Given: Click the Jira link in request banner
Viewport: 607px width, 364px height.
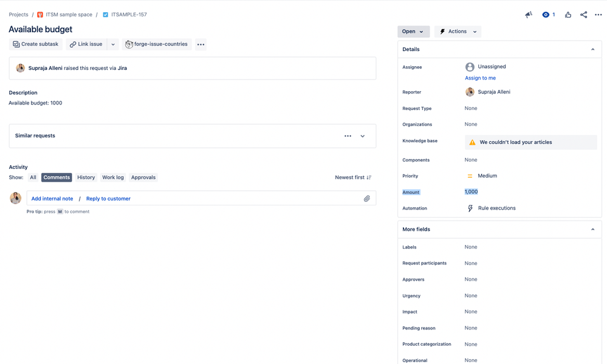Looking at the screenshot, I should click(x=122, y=68).
